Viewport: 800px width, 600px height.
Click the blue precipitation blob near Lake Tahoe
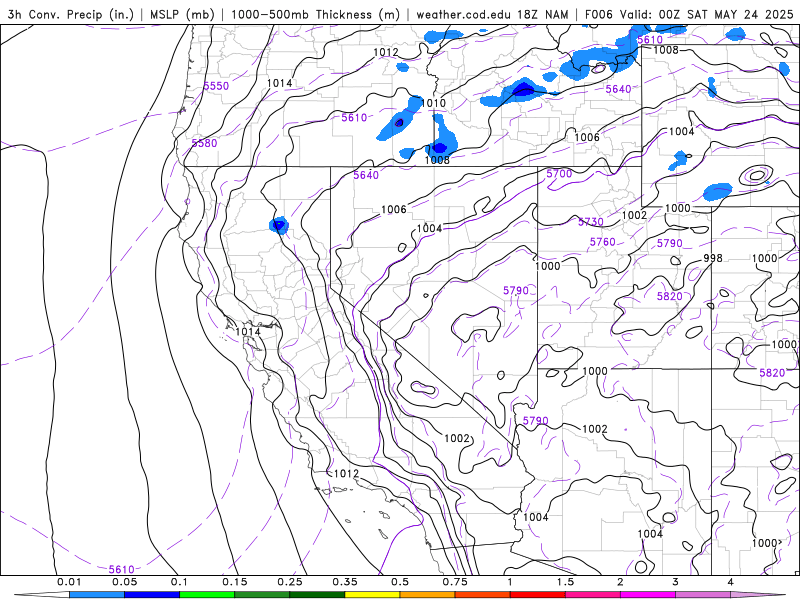coord(279,225)
